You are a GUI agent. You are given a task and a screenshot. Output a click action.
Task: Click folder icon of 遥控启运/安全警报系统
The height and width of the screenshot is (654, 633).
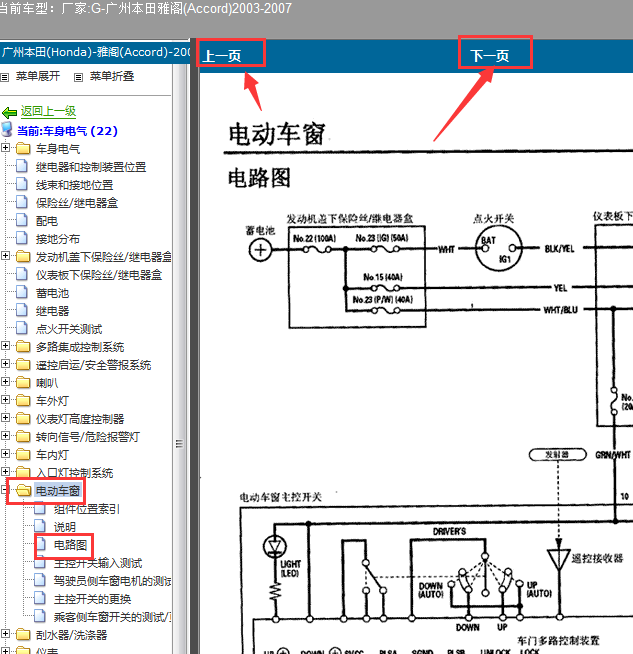[23, 365]
